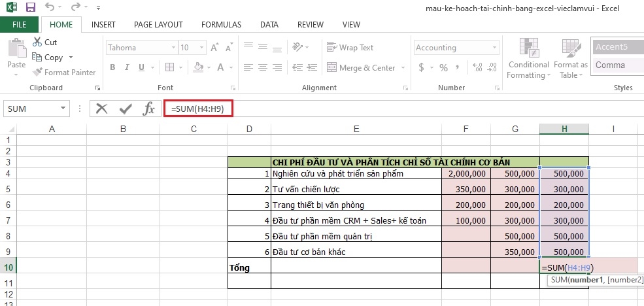Viewport: 644px width, 306px height.
Task: Switch to the VIEW tab
Action: (x=351, y=25)
